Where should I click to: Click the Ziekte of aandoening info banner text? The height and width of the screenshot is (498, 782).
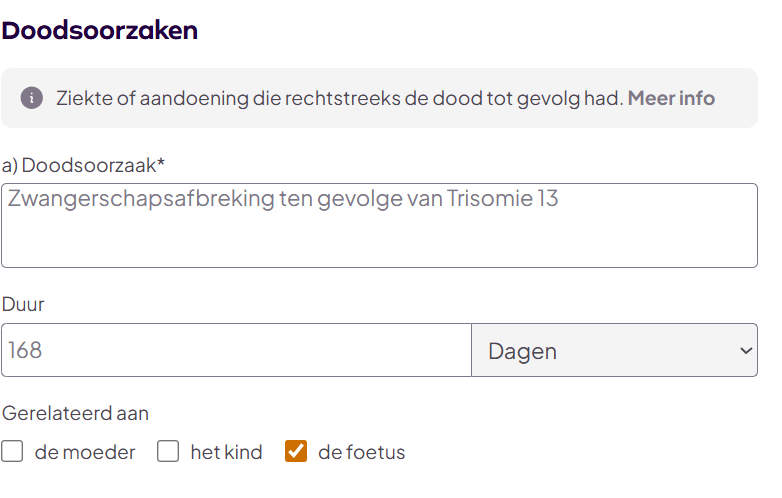coord(339,98)
